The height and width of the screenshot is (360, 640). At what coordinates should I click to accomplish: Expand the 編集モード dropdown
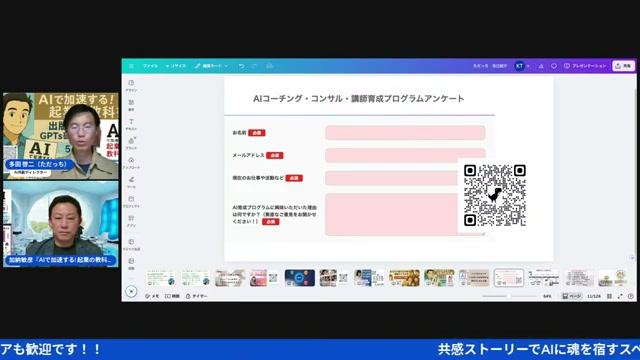coord(211,66)
